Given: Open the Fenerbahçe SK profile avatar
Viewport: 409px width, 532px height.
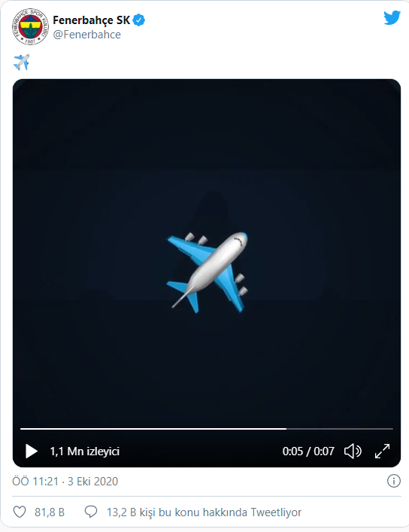Looking at the screenshot, I should point(31,26).
